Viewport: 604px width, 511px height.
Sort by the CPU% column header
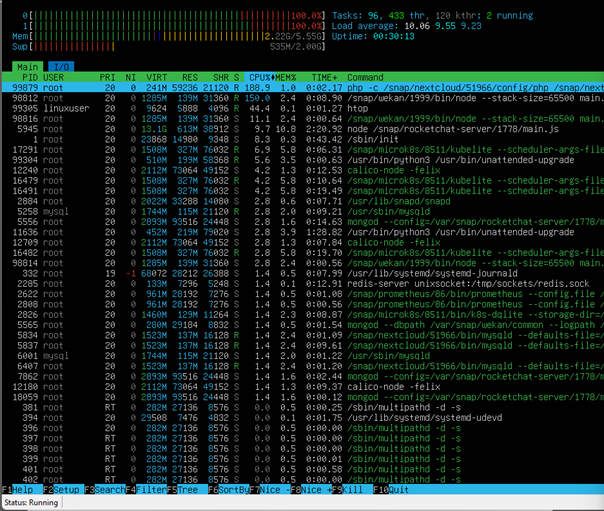point(262,77)
